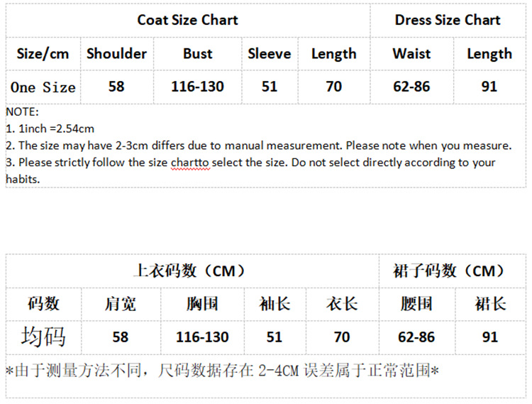Image resolution: width=532 pixels, height=404 pixels.
Task: Click the "Dress Size Chart" header
Action: point(448,20)
